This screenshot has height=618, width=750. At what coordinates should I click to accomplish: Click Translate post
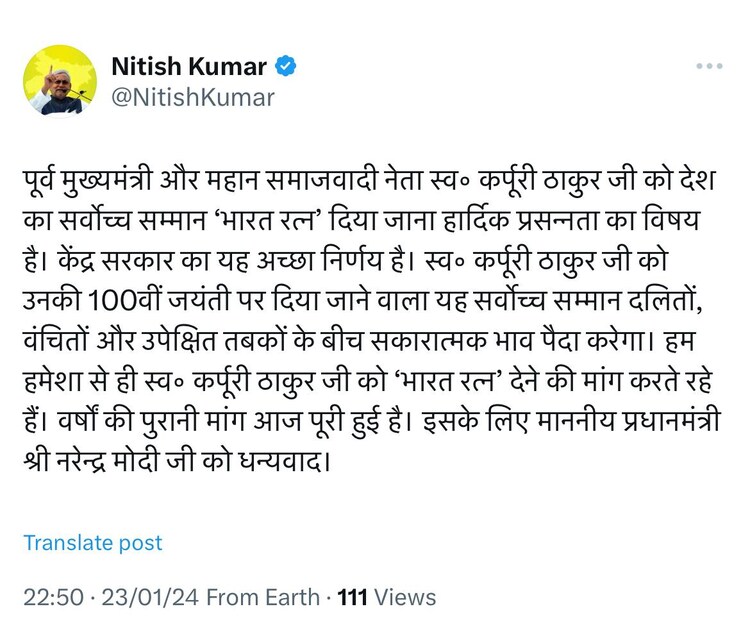coord(92,543)
